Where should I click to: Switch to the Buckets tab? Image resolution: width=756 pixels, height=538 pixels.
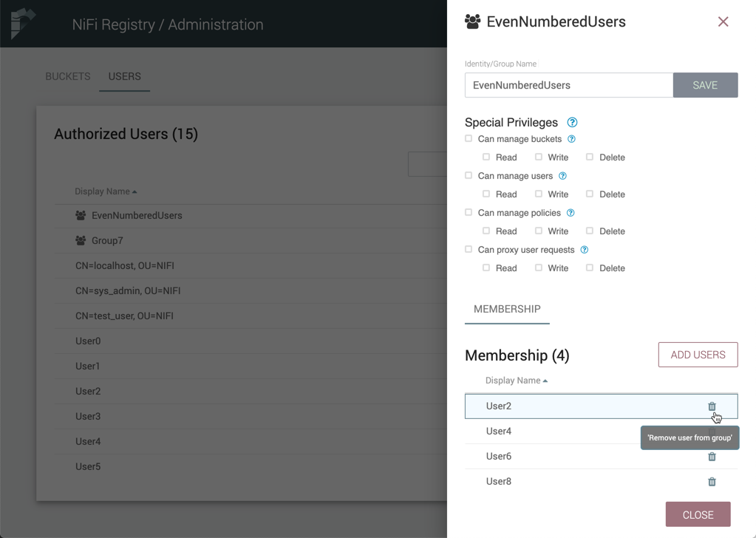[68, 77]
